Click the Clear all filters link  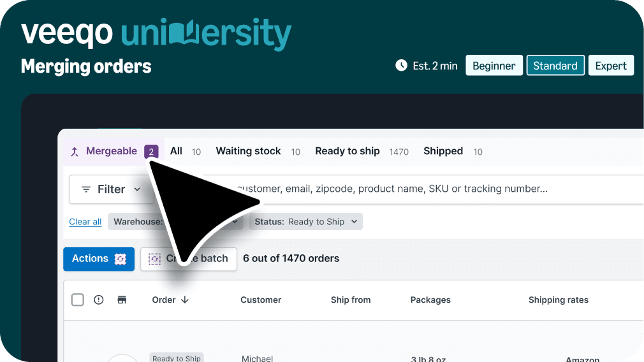pos(85,222)
